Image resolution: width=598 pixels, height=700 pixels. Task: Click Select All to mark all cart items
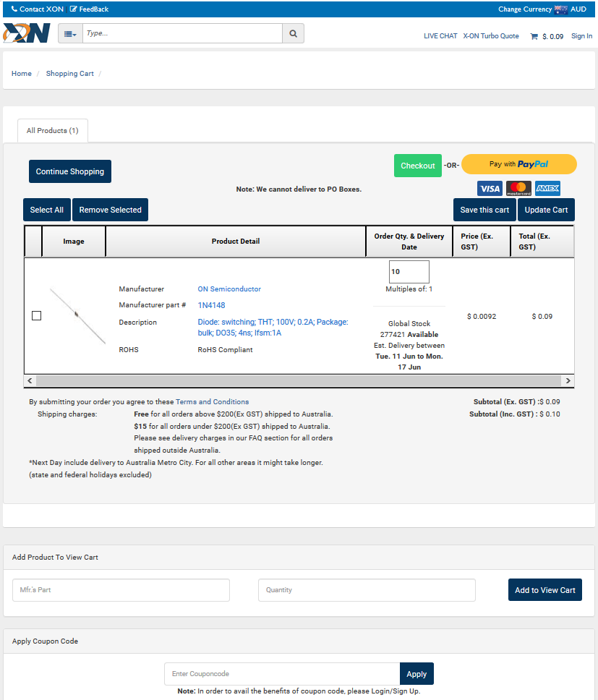tap(46, 209)
